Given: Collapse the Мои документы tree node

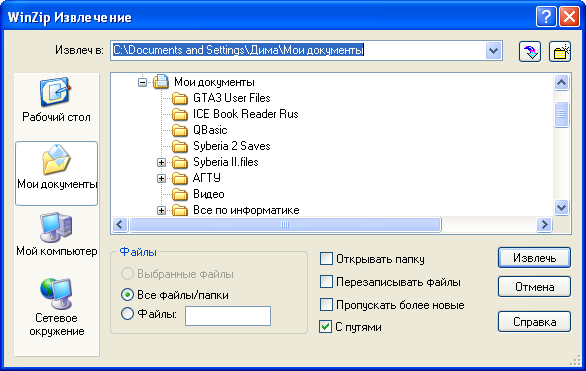Looking at the screenshot, I should (142, 82).
